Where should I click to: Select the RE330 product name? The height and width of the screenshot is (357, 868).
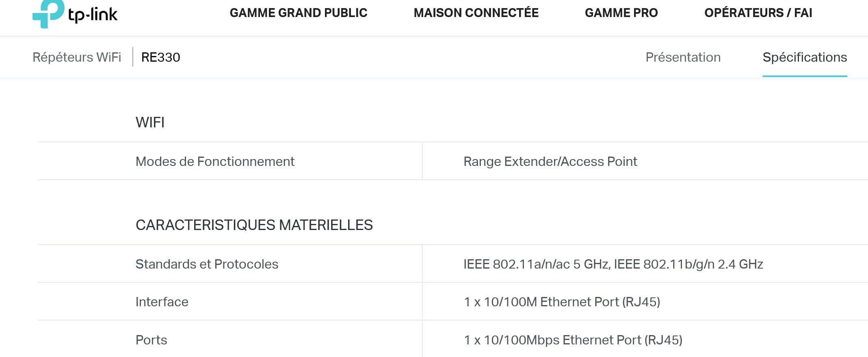tap(161, 57)
